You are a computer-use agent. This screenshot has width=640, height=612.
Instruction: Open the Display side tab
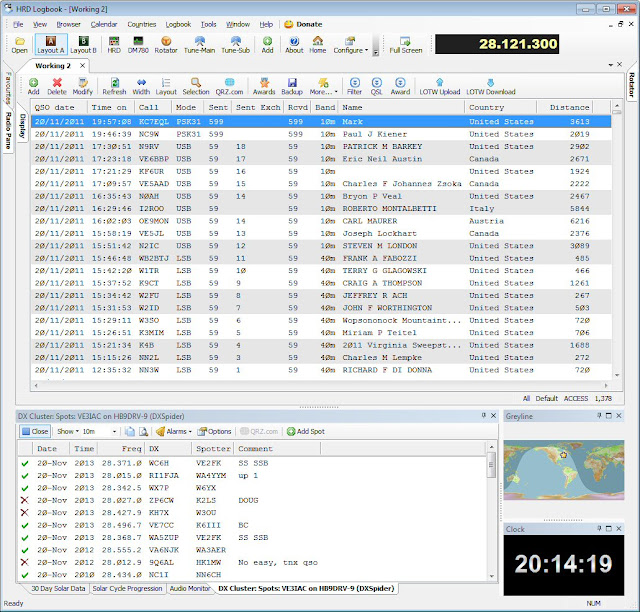[x=22, y=126]
